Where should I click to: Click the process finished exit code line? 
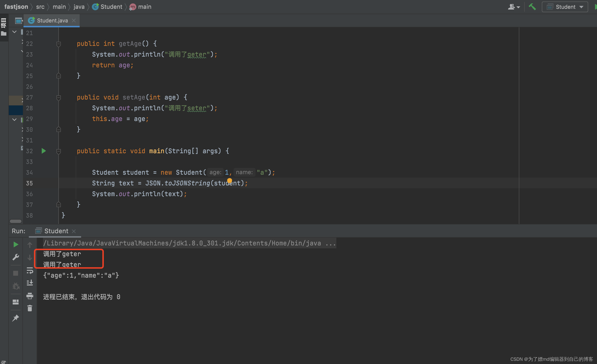click(x=82, y=297)
